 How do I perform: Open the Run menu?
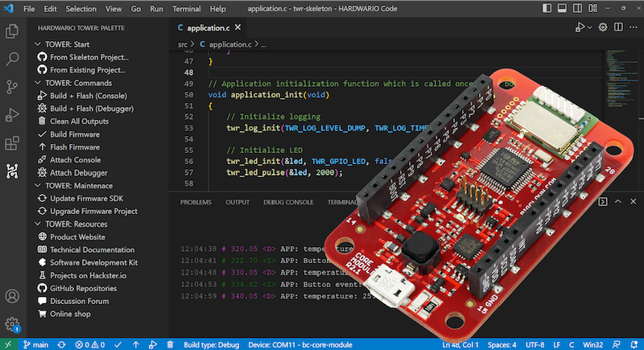156,9
